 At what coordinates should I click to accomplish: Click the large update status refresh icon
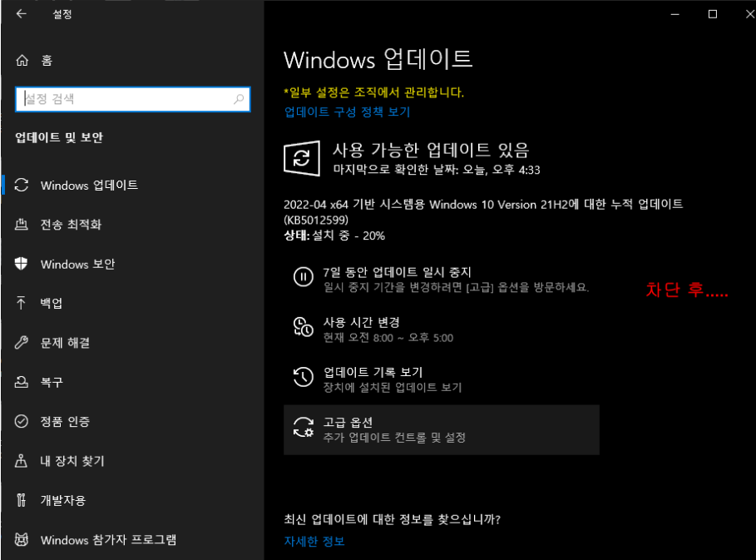302,158
